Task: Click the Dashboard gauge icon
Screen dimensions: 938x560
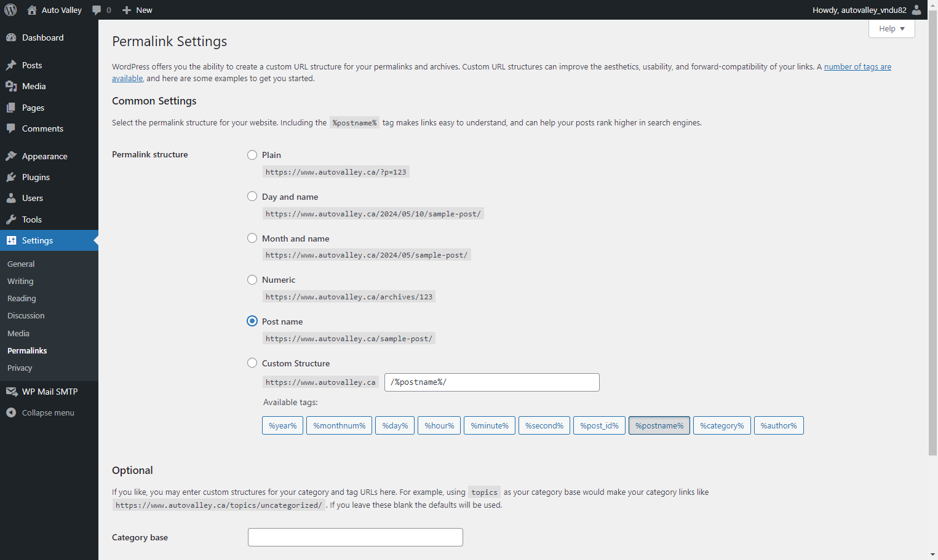Action: 11,37
